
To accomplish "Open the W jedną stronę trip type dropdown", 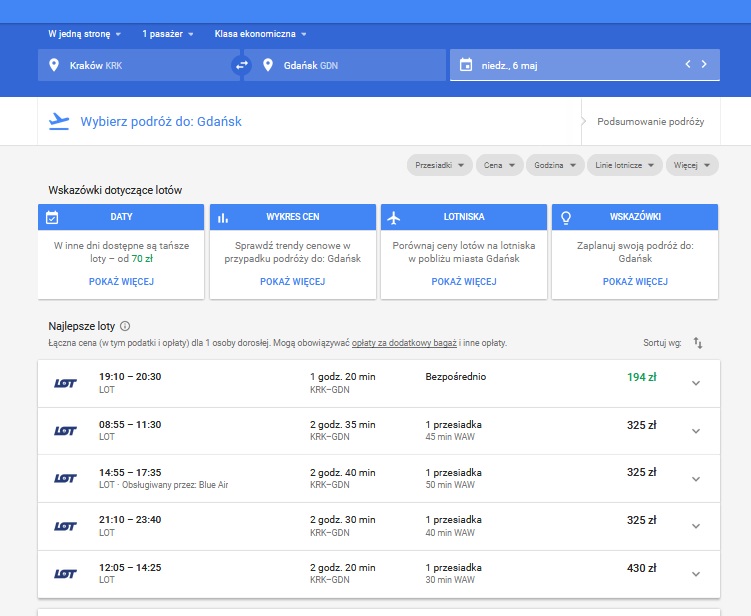I will point(84,34).
